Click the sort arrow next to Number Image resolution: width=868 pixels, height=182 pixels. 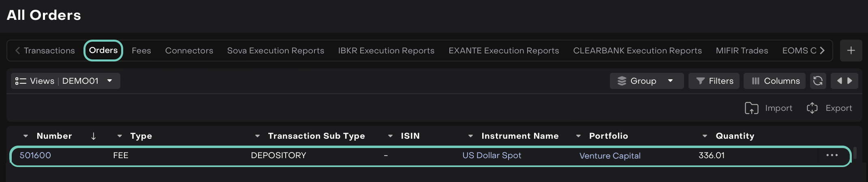[94, 136]
